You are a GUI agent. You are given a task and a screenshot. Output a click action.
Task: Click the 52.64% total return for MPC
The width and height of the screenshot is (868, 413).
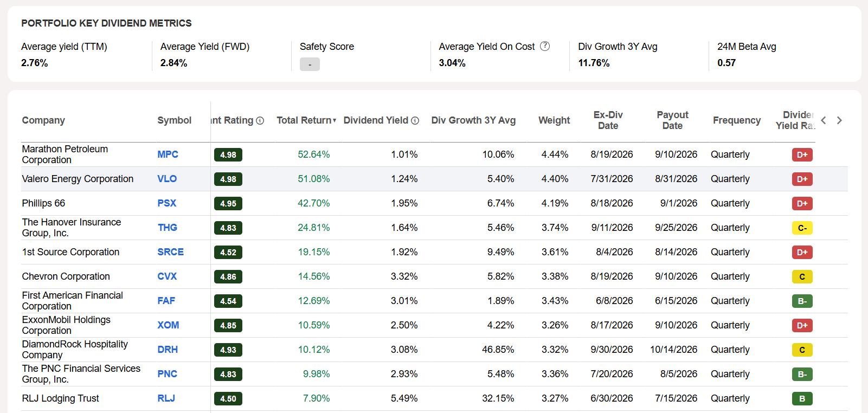pos(313,154)
